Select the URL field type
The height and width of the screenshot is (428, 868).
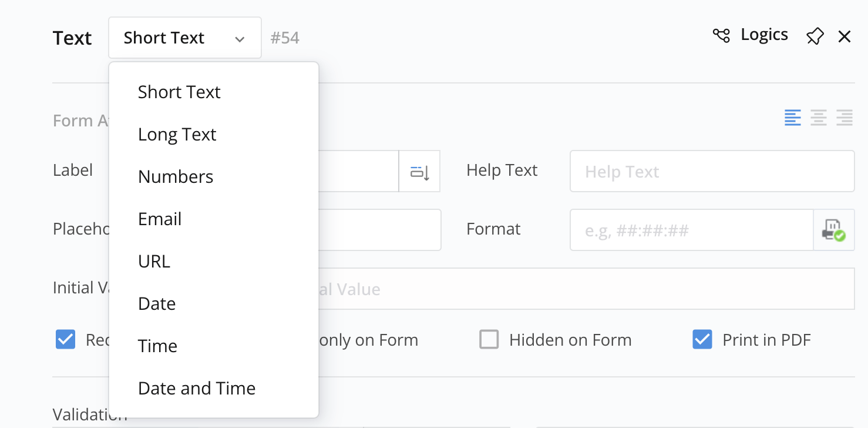click(x=154, y=262)
